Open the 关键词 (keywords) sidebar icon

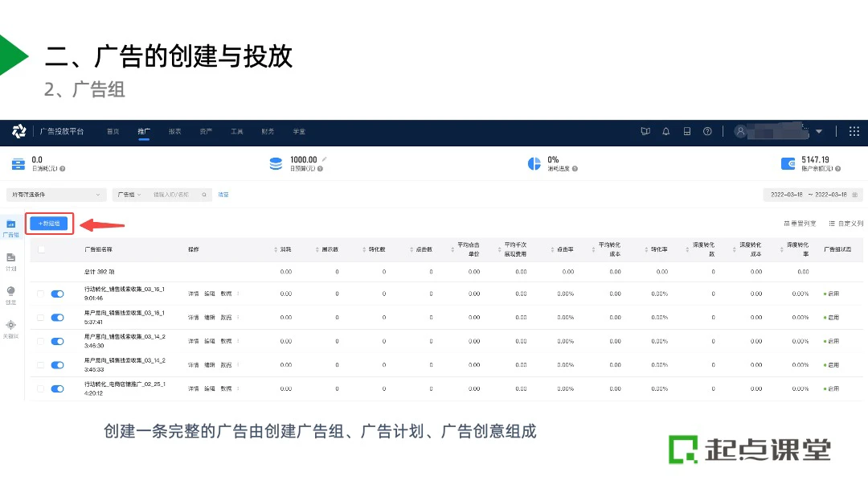tap(10, 327)
